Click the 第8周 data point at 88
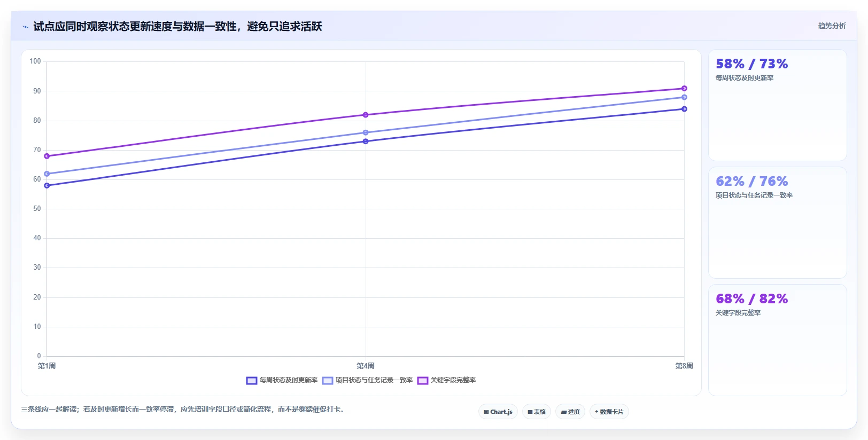 (x=684, y=97)
